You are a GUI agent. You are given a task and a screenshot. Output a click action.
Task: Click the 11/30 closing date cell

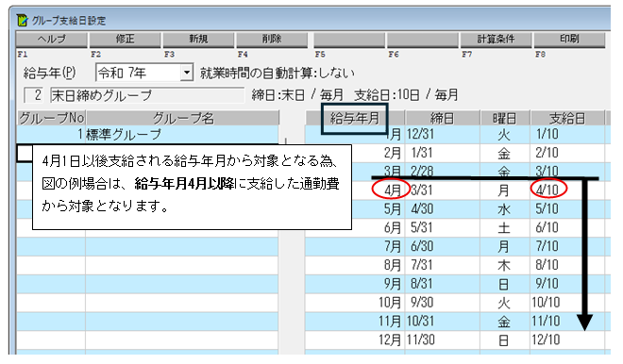[x=442, y=339]
